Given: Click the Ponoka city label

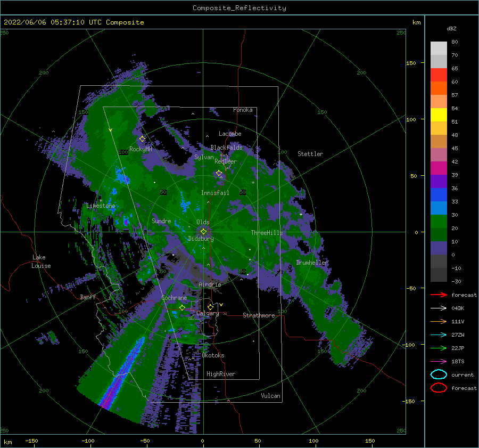Looking at the screenshot, I should coord(243,110).
